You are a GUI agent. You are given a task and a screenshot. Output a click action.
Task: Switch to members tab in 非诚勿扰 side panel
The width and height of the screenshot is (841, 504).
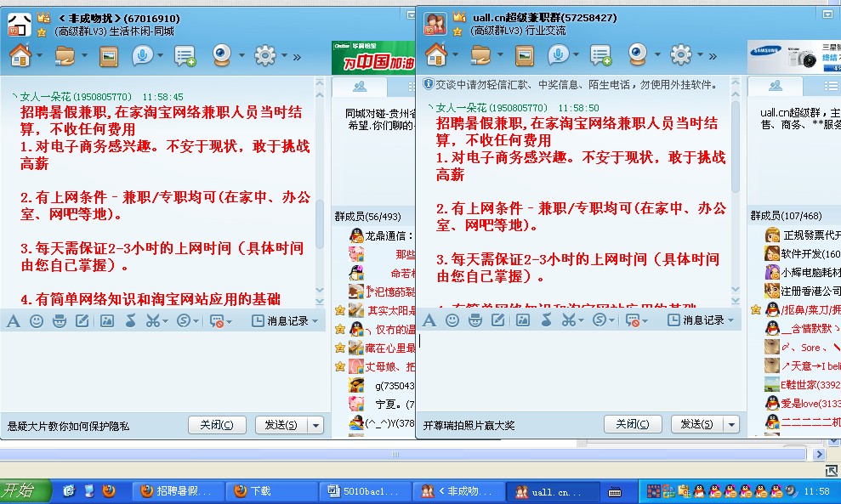click(x=360, y=87)
